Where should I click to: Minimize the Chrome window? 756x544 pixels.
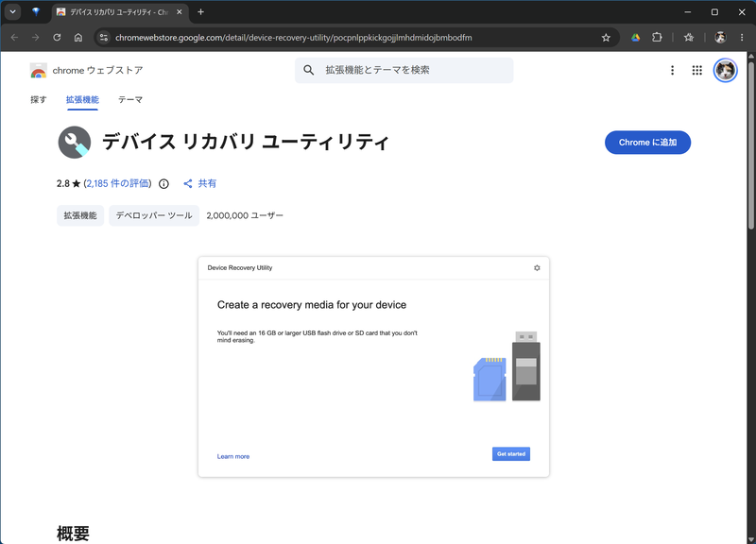[688, 12]
